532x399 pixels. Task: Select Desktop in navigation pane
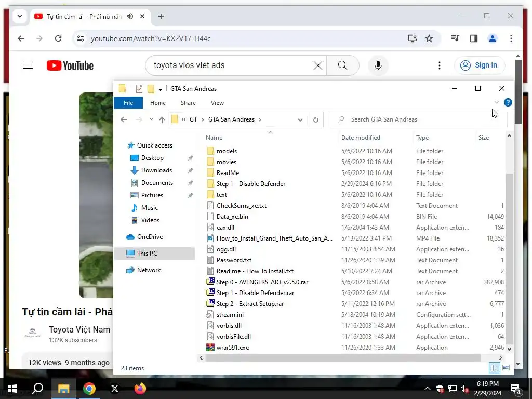pos(152,158)
